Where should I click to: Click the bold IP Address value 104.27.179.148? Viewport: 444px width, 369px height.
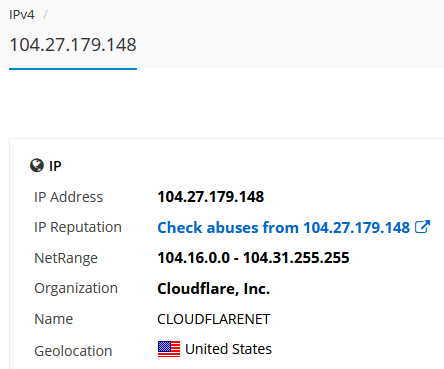pyautogui.click(x=211, y=197)
